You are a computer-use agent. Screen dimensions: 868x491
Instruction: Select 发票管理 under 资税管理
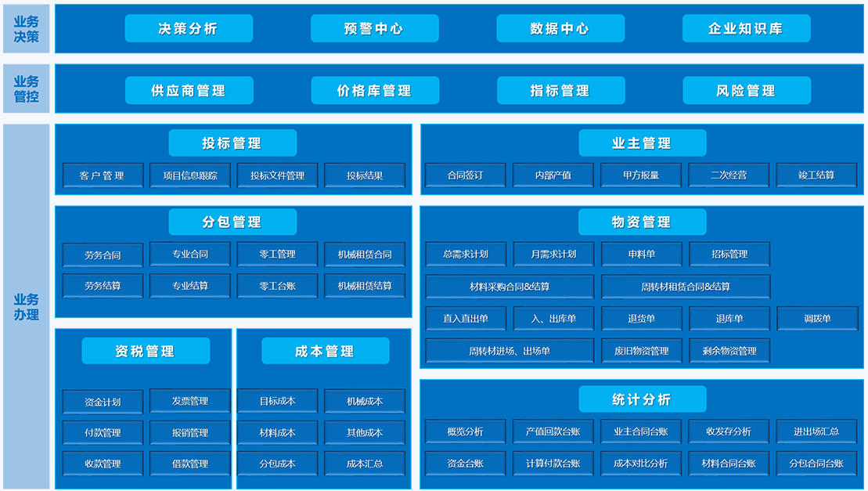point(190,401)
